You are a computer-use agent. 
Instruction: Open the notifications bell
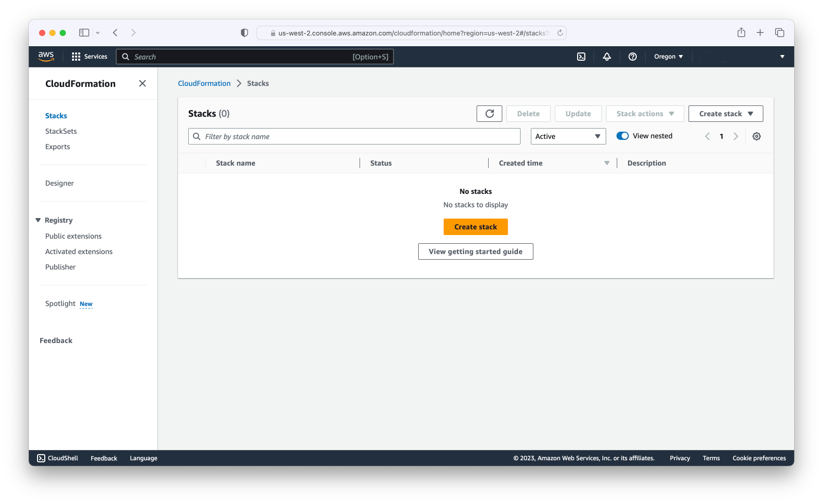point(607,57)
